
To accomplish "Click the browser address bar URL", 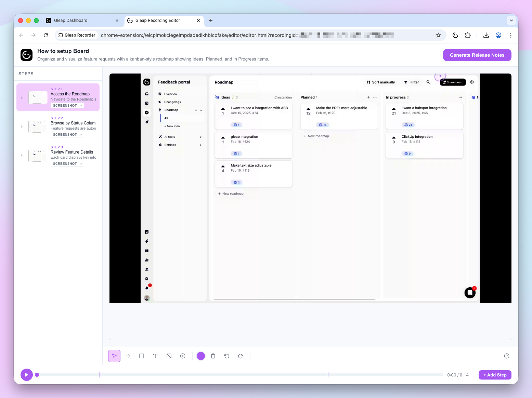I will click(x=247, y=35).
